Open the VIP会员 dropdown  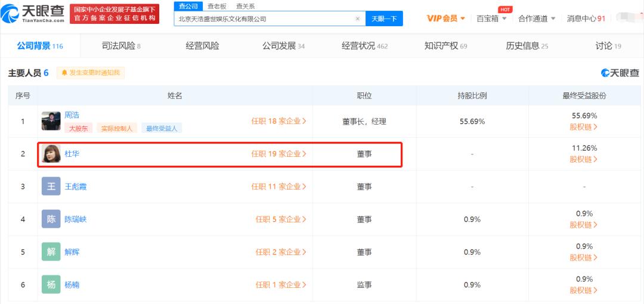click(445, 18)
